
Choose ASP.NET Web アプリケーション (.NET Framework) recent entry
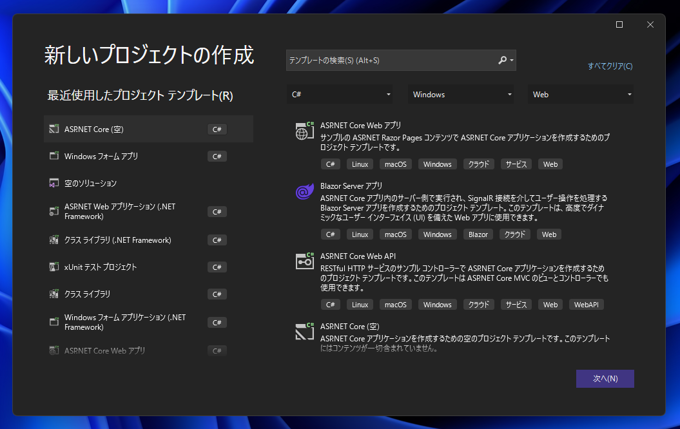[148, 211]
